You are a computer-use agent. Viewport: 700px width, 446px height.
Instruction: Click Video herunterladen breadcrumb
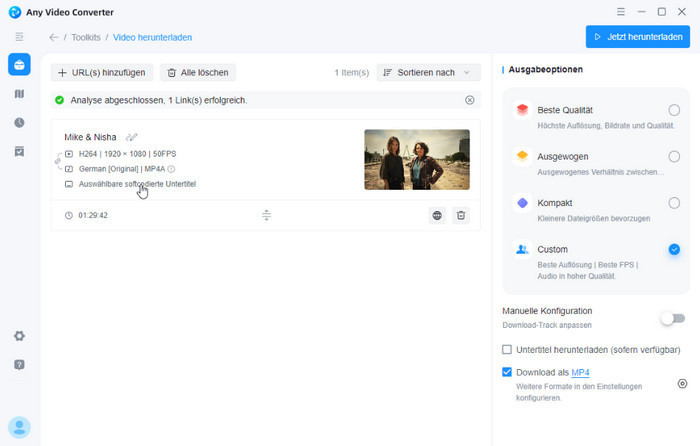point(152,38)
